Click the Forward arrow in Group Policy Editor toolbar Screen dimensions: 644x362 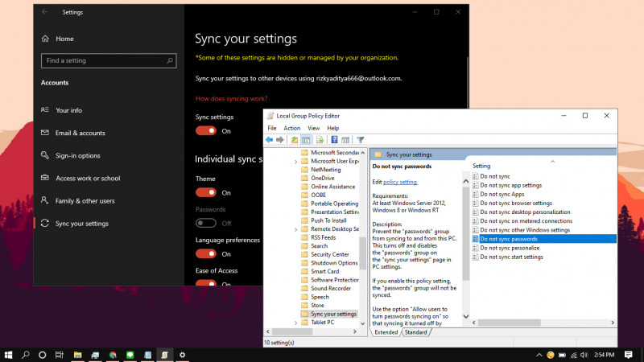point(279,140)
